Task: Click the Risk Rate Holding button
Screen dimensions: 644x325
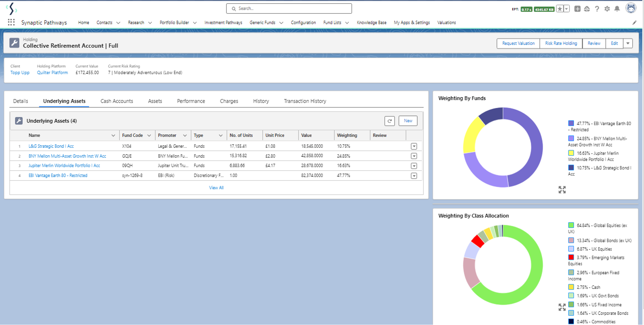Action: [561, 43]
